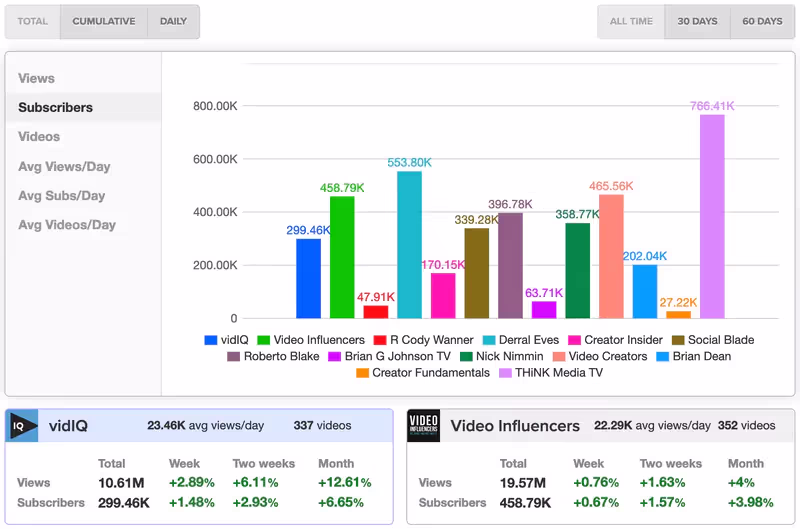Image resolution: width=800 pixels, height=529 pixels.
Task: Show Avg Videos/Day metric
Action: 83,225
